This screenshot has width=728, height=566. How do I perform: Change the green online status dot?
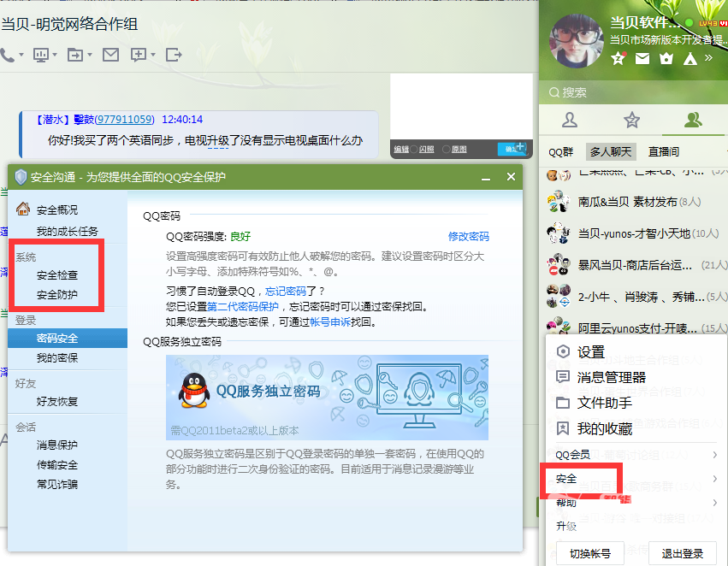coord(690,23)
